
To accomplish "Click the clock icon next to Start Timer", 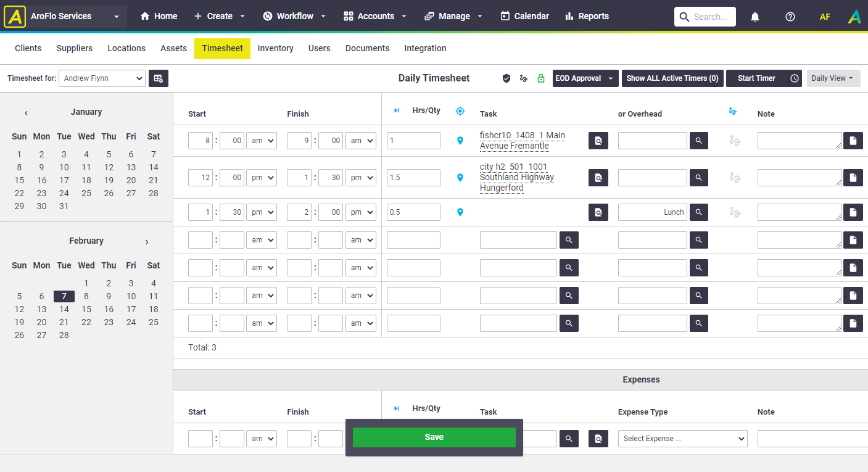I will click(795, 78).
